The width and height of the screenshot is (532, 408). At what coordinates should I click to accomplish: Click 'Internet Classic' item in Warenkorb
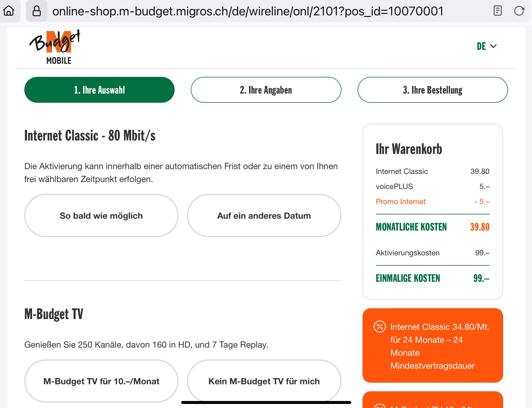[x=402, y=171]
